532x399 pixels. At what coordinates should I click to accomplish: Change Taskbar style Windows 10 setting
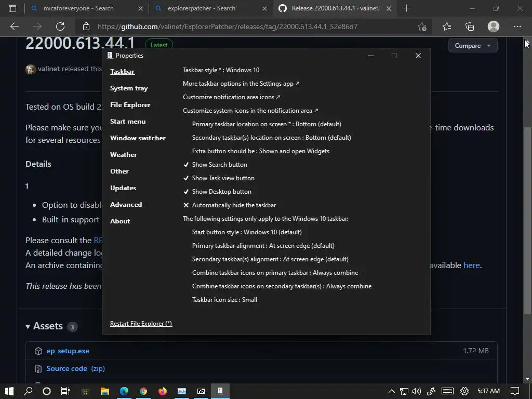pos(221,70)
